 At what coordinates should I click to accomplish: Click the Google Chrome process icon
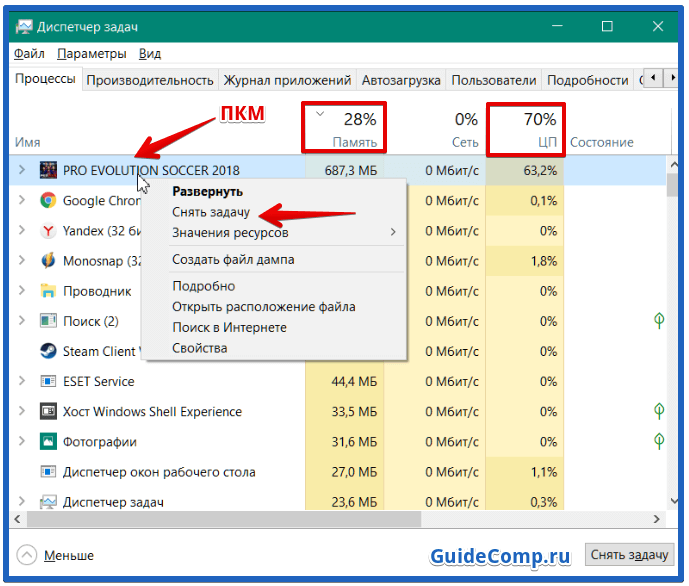pyautogui.click(x=48, y=200)
